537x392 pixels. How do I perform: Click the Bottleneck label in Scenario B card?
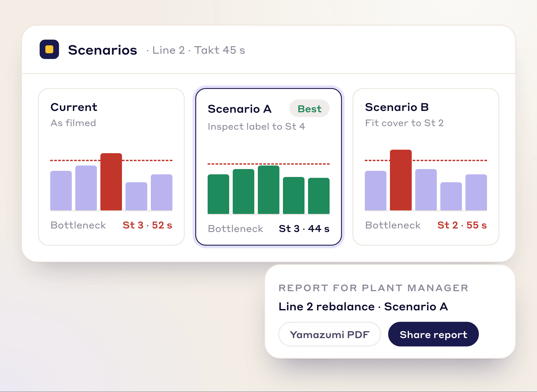[393, 225]
